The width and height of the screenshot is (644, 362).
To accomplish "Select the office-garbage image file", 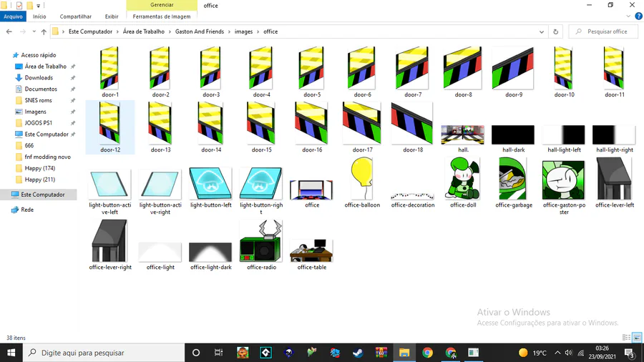I will [x=513, y=182].
